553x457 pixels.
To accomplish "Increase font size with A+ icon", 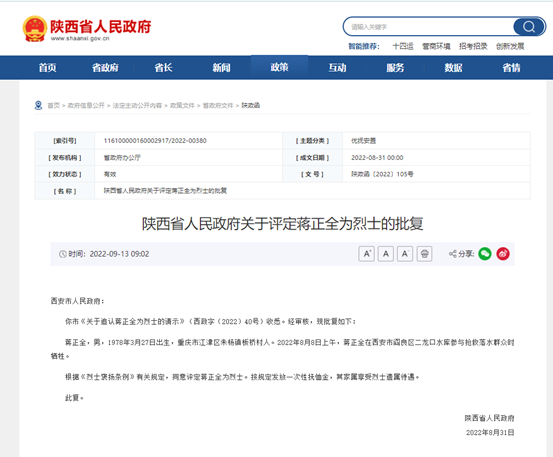I will click(366, 254).
